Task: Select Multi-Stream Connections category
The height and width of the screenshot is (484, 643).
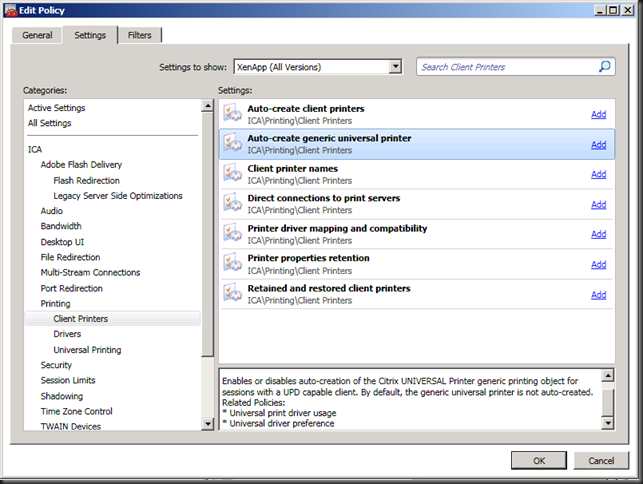Action: (x=90, y=272)
